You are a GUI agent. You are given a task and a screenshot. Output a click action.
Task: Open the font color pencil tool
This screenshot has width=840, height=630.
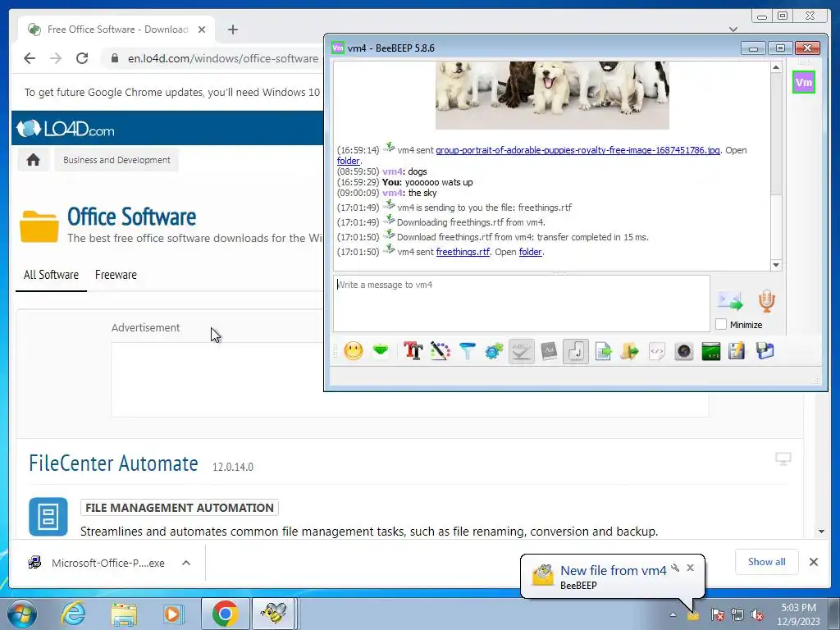(x=440, y=351)
